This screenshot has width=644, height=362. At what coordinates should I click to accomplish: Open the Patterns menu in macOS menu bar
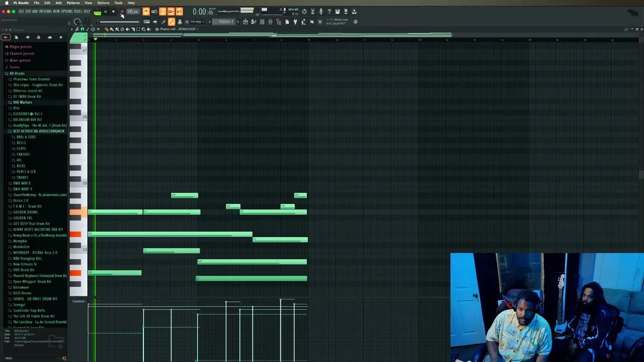coord(73,3)
